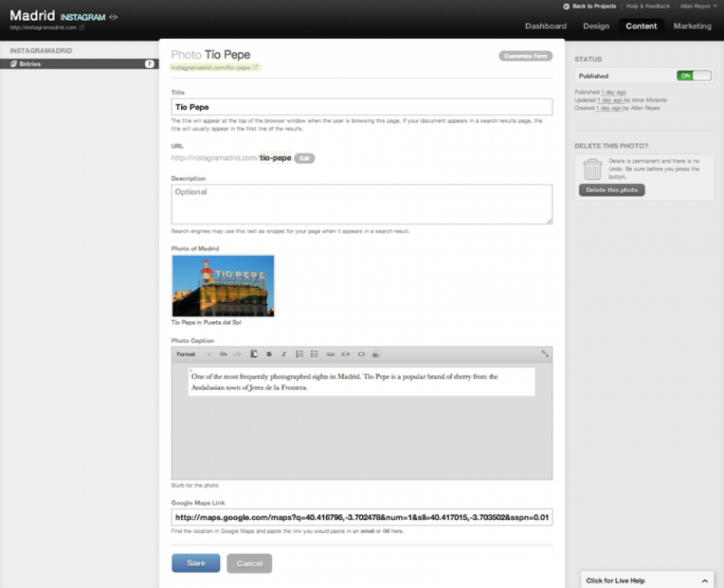The height and width of the screenshot is (588, 724).
Task: Click Edit next to the tio-pepe URL
Action: 304,158
